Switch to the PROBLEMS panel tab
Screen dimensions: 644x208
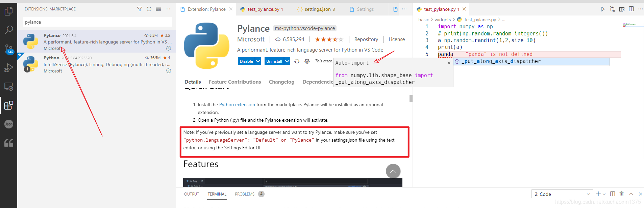click(x=245, y=194)
